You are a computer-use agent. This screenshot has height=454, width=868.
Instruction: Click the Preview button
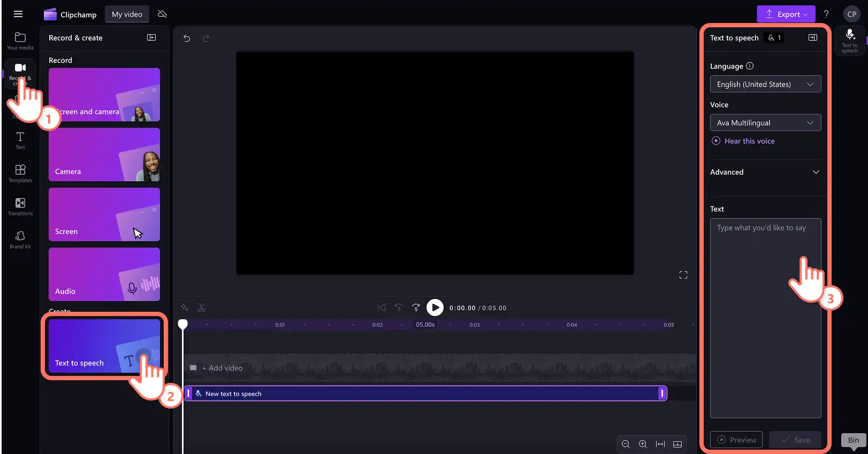point(736,440)
